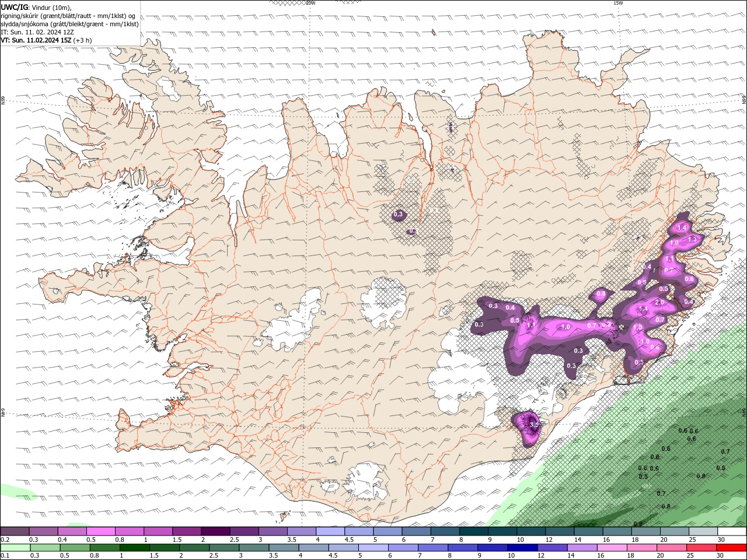
Task: Select the bottom-row legend swatch starting at 3
Action: click(254, 548)
